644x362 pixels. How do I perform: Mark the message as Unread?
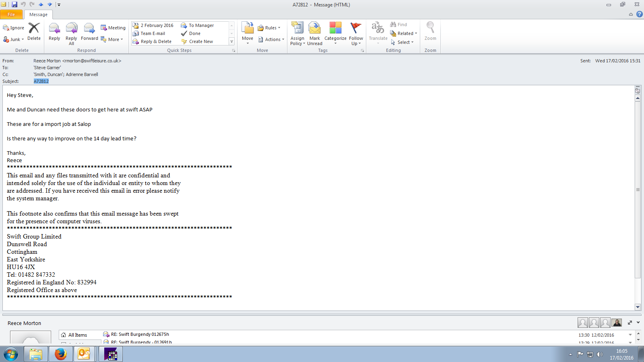(315, 34)
